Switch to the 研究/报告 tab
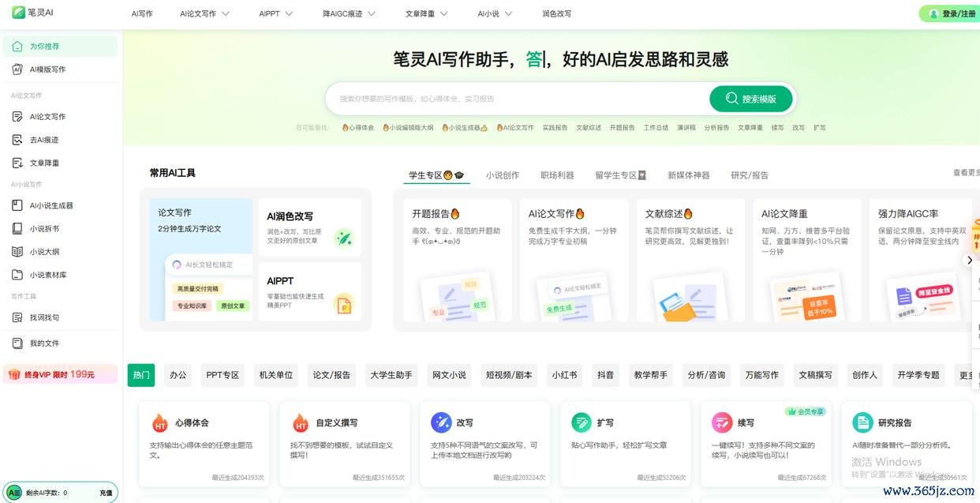This screenshot has height=503, width=980. 750,175
